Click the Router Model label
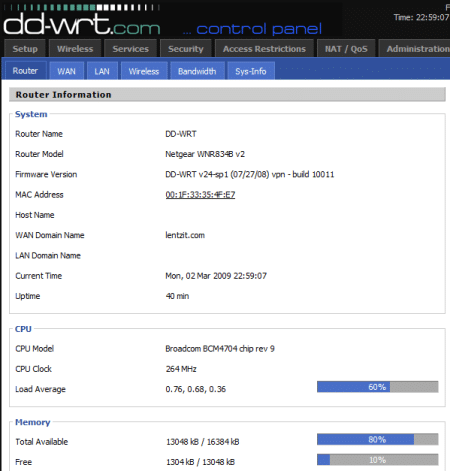The width and height of the screenshot is (450, 471). 39,154
